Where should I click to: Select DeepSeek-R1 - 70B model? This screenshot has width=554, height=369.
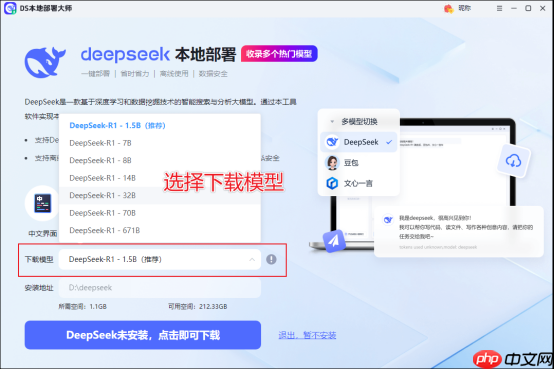coord(160,213)
